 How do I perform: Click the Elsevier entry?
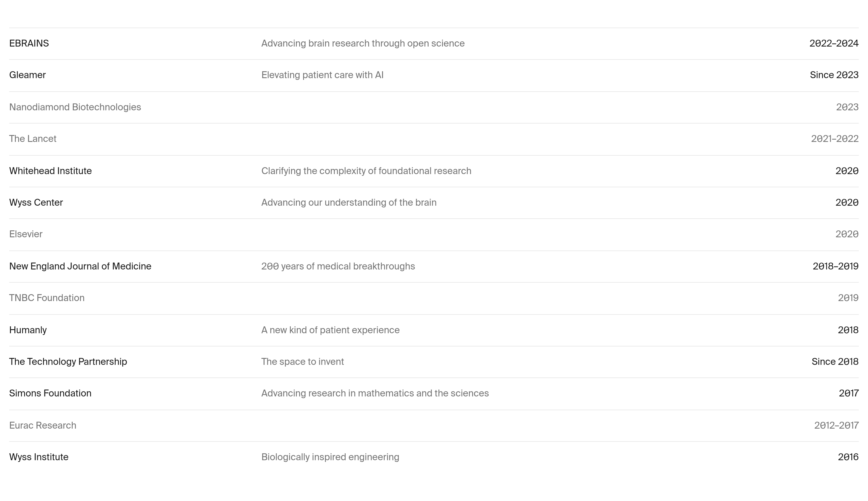(x=26, y=234)
